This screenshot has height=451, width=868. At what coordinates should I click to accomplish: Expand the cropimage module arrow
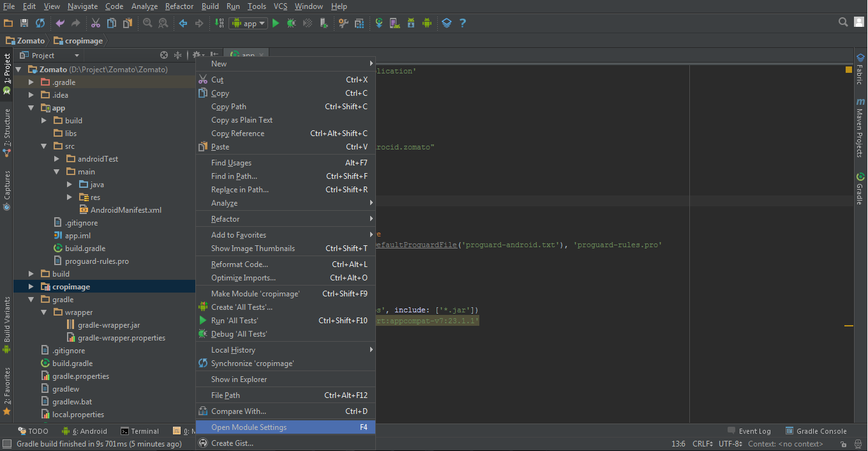pyautogui.click(x=31, y=287)
